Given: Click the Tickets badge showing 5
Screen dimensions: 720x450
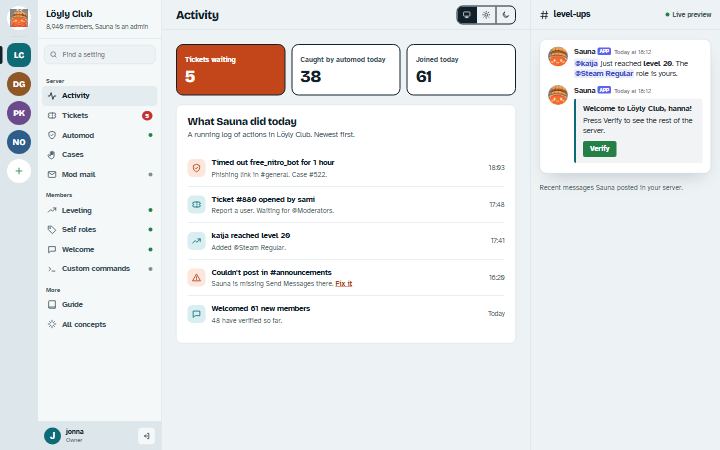Looking at the screenshot, I should click(x=147, y=115).
